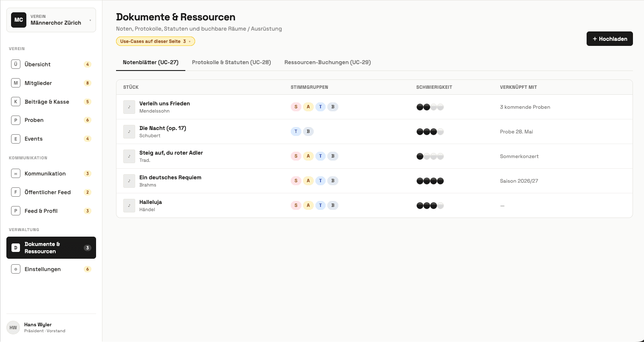Image resolution: width=644 pixels, height=342 pixels.
Task: Open the Sommerkonzert linked event
Action: click(519, 156)
